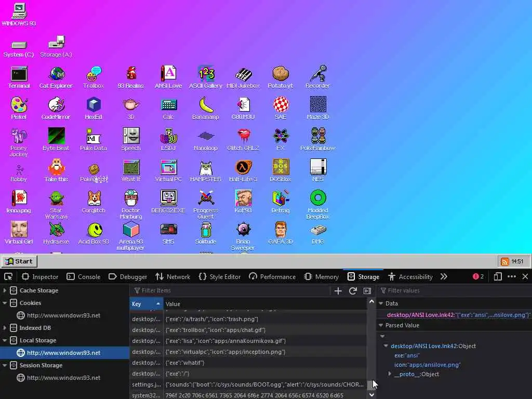This screenshot has height=399, width=532.
Task: Open the Potato.yt icon
Action: pyautogui.click(x=280, y=78)
